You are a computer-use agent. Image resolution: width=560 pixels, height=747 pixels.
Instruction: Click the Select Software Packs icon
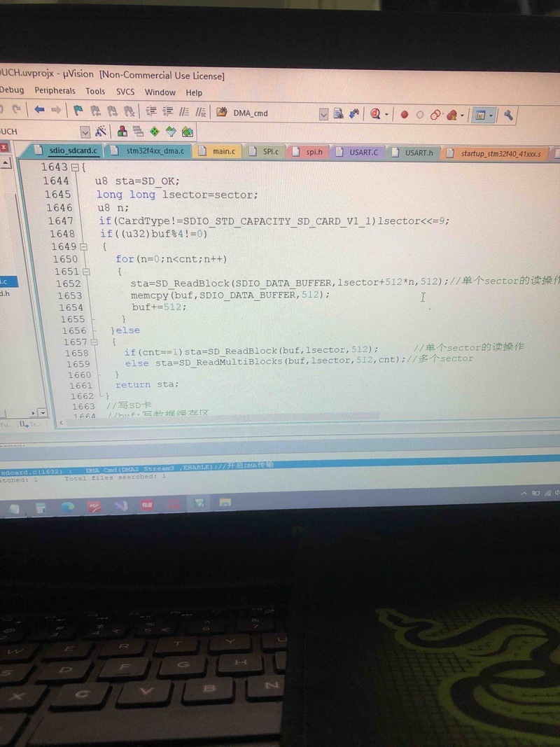[171, 132]
